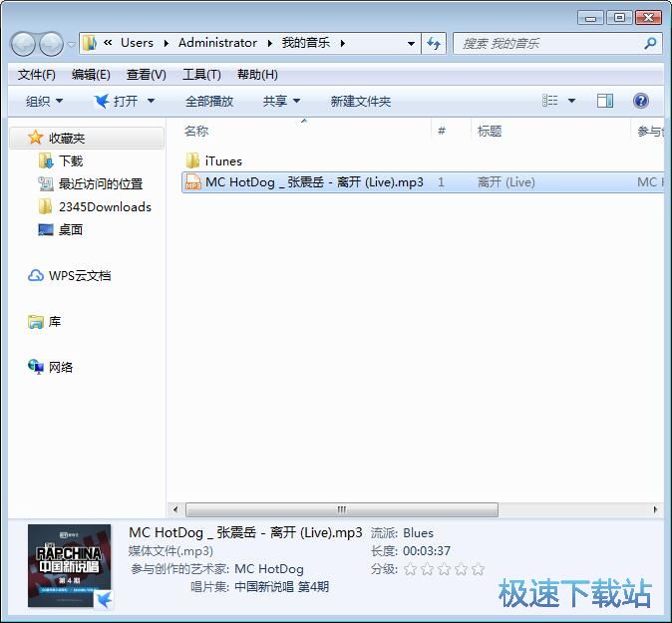Select 网络 in the navigation pane

coord(61,367)
